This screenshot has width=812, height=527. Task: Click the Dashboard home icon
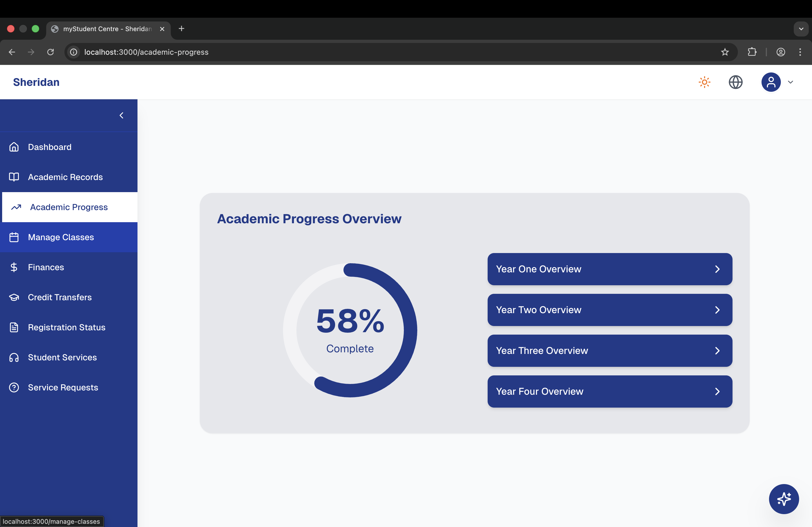[14, 147]
